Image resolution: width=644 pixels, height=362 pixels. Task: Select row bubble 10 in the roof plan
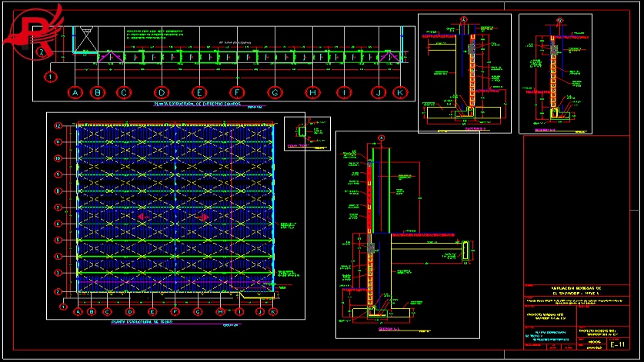click(x=58, y=158)
